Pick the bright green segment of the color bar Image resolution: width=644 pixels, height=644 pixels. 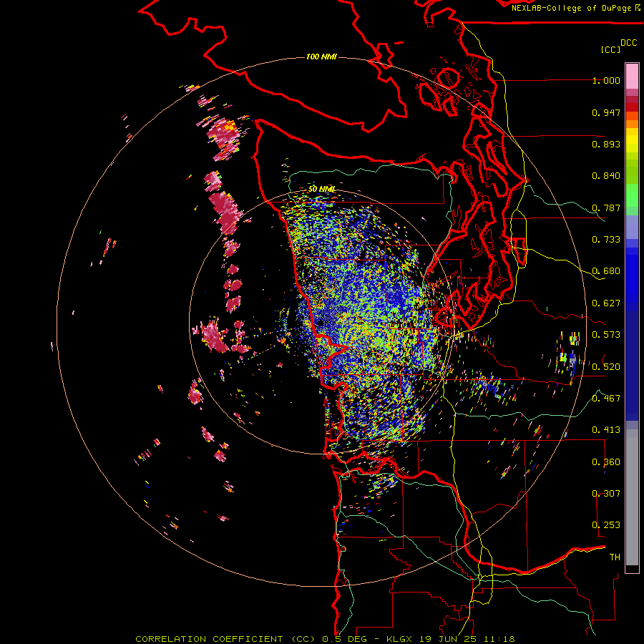[x=632, y=195]
